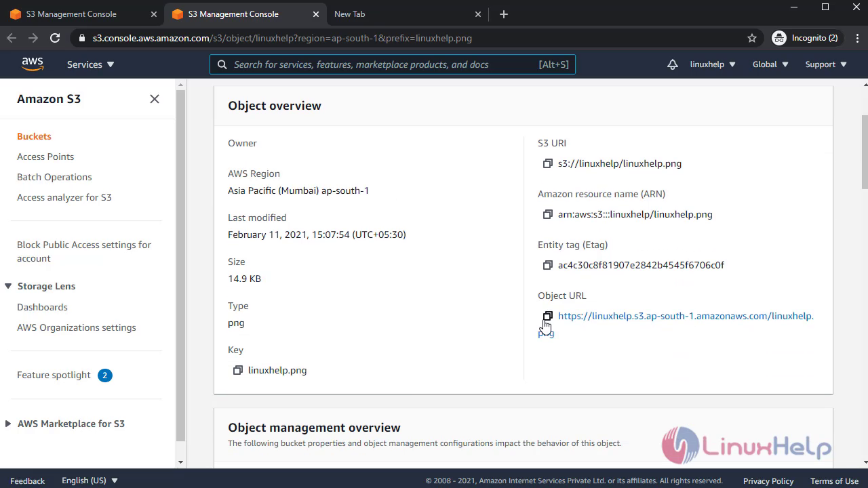Screen dimensions: 868x488
Task: Copy the object Key linuxhelp.png
Action: tap(238, 370)
